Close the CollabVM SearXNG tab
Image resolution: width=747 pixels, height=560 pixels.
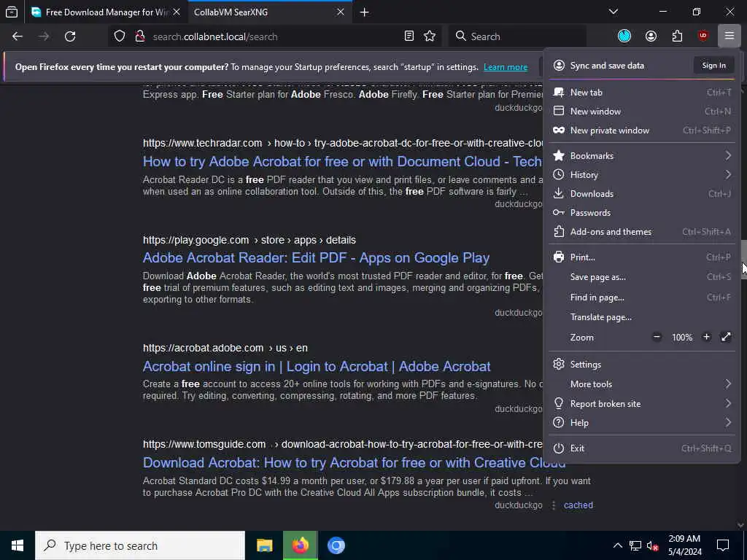340,12
